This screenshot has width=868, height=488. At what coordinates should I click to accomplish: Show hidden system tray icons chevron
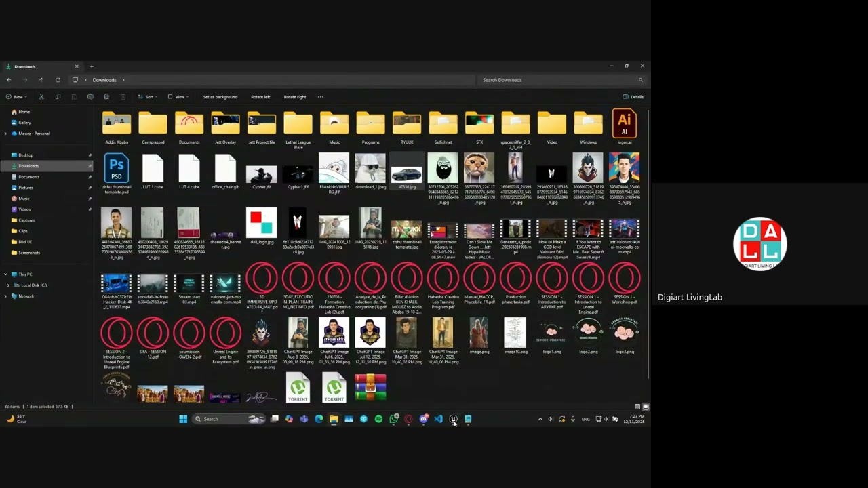tap(540, 419)
